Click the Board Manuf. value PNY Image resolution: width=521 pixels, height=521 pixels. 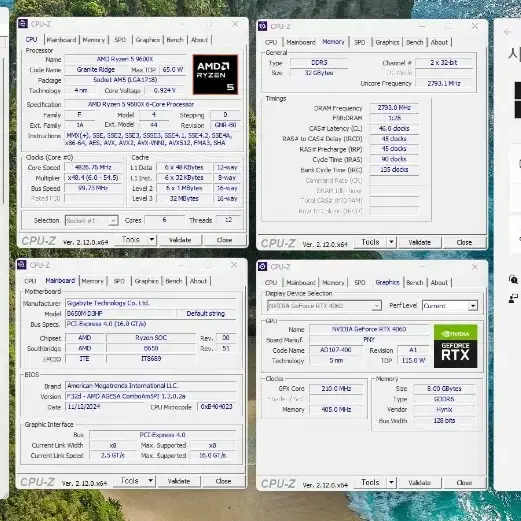(369, 340)
